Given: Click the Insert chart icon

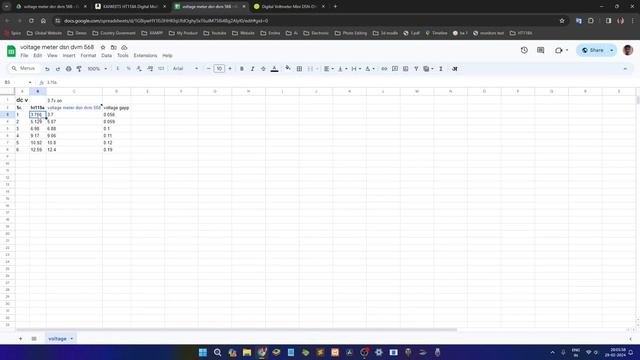Looking at the screenshot, I should click(x=405, y=69).
